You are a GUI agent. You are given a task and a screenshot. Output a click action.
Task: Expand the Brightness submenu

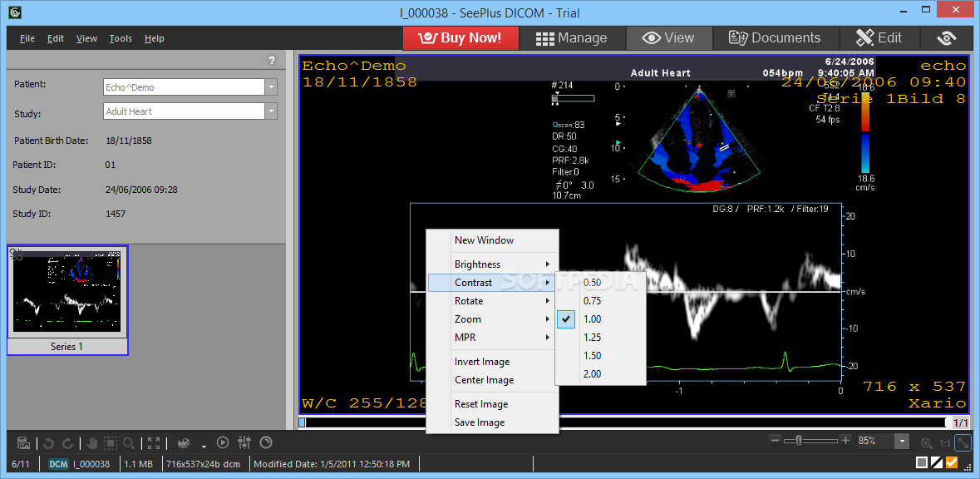point(492,264)
